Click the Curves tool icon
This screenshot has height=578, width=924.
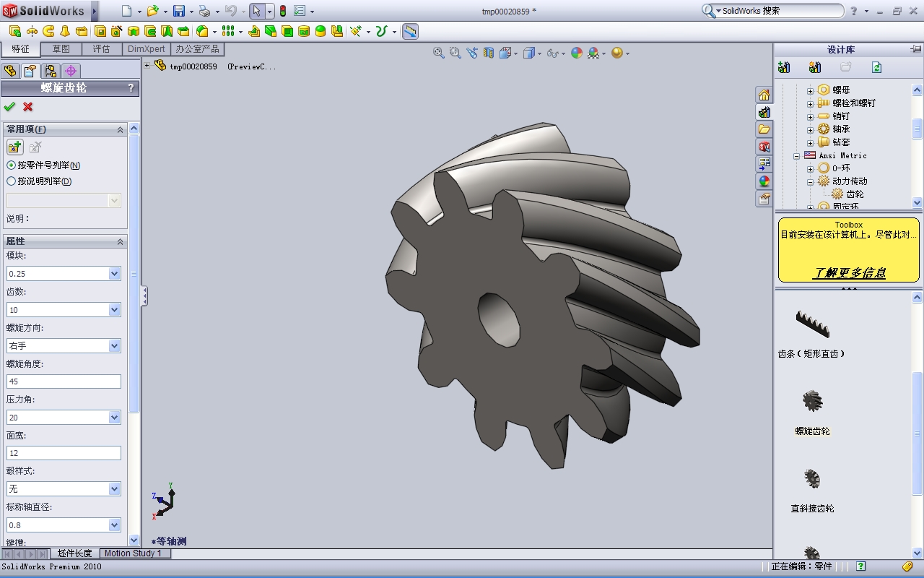[382, 31]
